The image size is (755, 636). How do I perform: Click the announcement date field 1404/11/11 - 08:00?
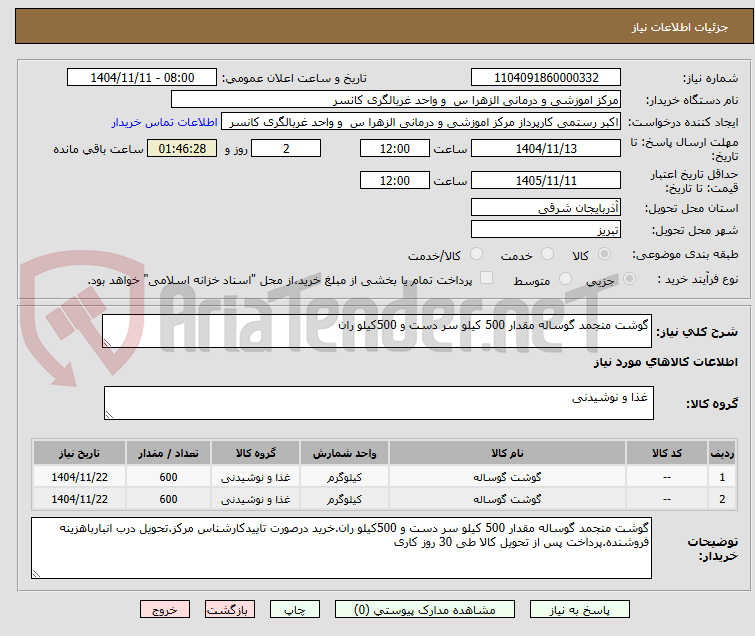pyautogui.click(x=142, y=78)
